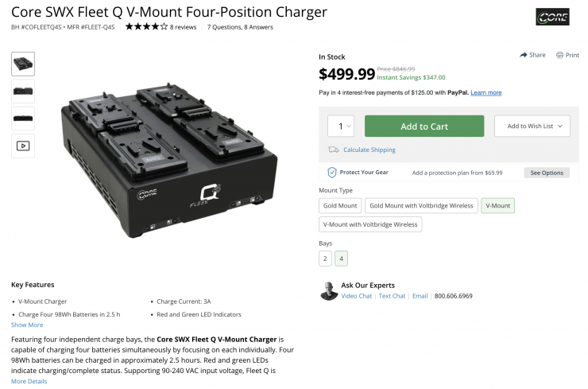The height and width of the screenshot is (389, 588).
Task: Open the 8 reviews link
Action: point(184,27)
